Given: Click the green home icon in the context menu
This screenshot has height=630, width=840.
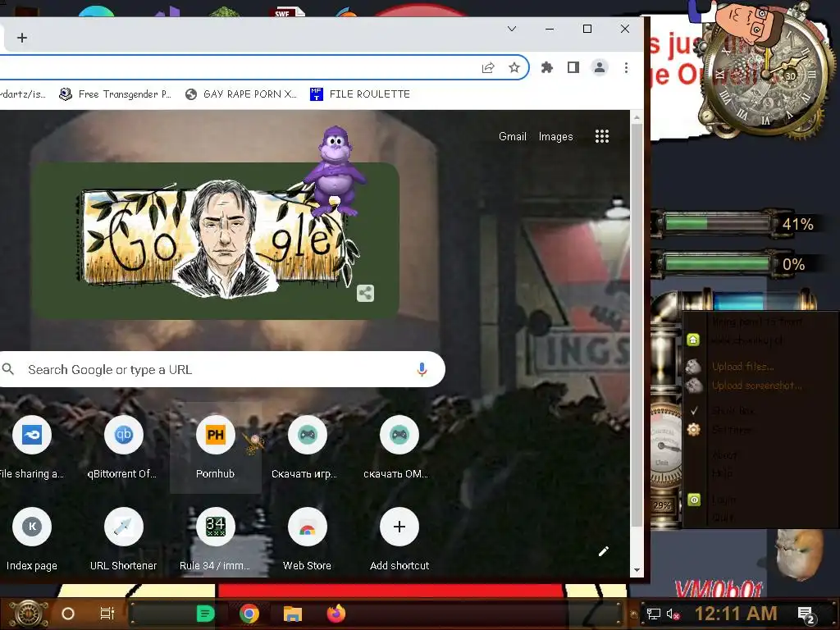Looking at the screenshot, I should click(693, 340).
